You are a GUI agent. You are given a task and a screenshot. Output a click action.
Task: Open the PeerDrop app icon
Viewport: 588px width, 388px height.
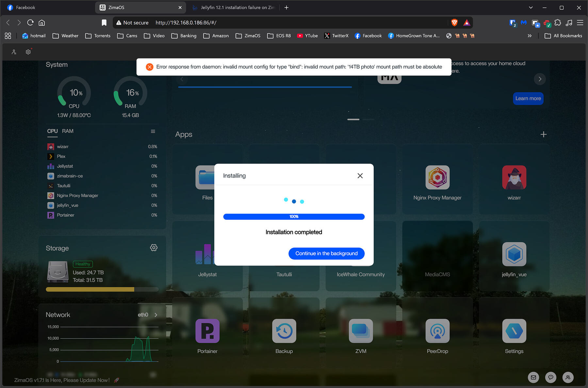437,331
